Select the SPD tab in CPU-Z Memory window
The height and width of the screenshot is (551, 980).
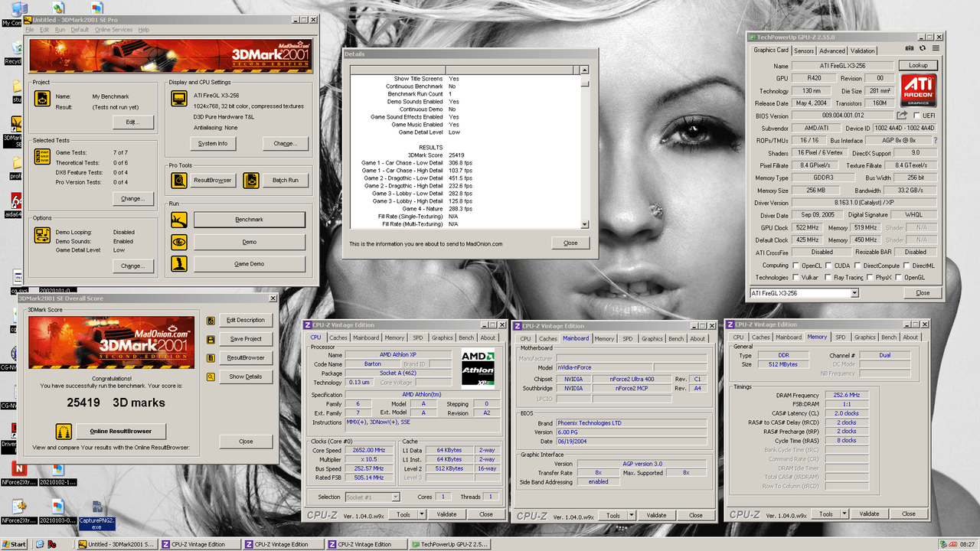click(841, 337)
